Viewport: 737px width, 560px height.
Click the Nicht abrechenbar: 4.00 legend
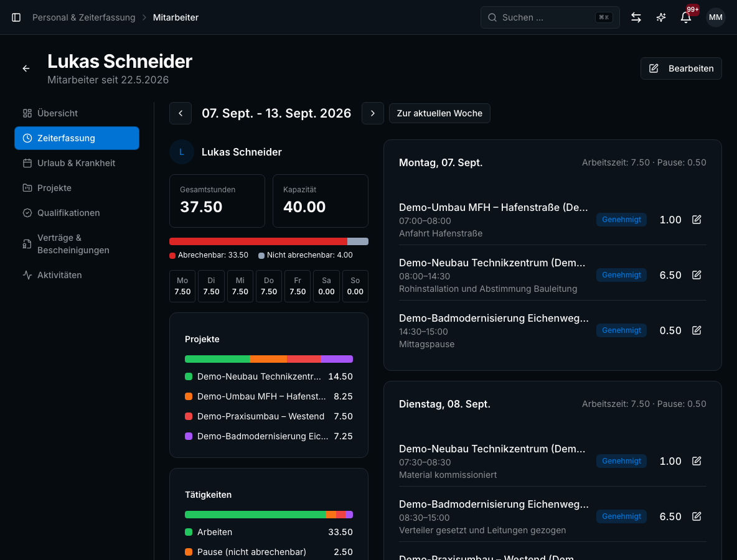coord(306,255)
